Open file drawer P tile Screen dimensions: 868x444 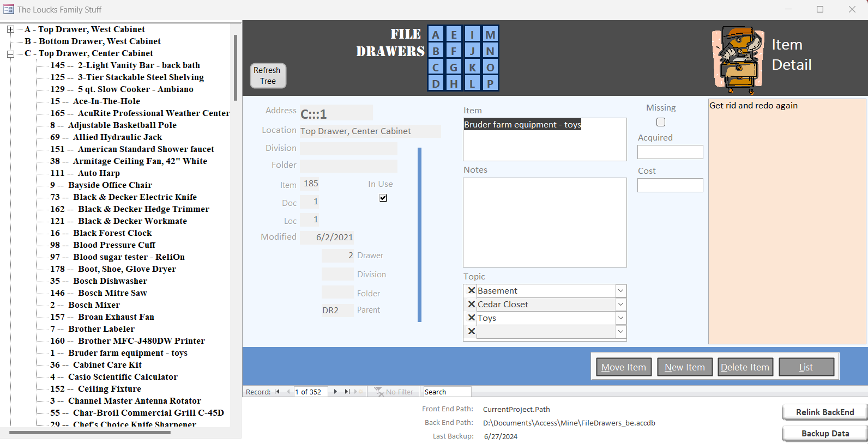pos(490,83)
